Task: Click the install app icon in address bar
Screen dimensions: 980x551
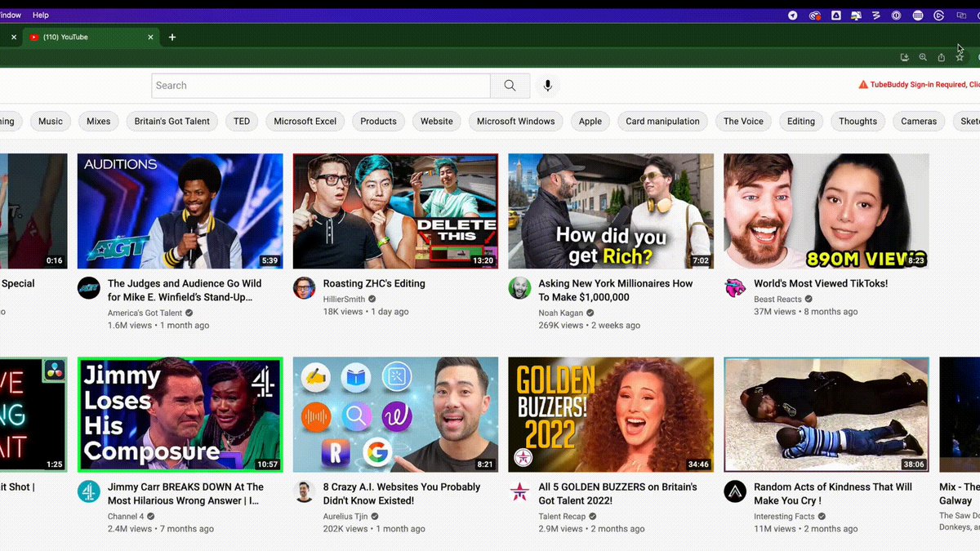Action: pyautogui.click(x=904, y=57)
